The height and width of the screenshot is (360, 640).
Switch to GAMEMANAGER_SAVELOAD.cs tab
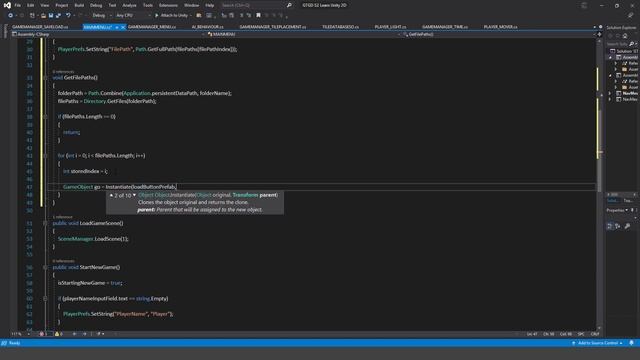[x=40, y=27]
